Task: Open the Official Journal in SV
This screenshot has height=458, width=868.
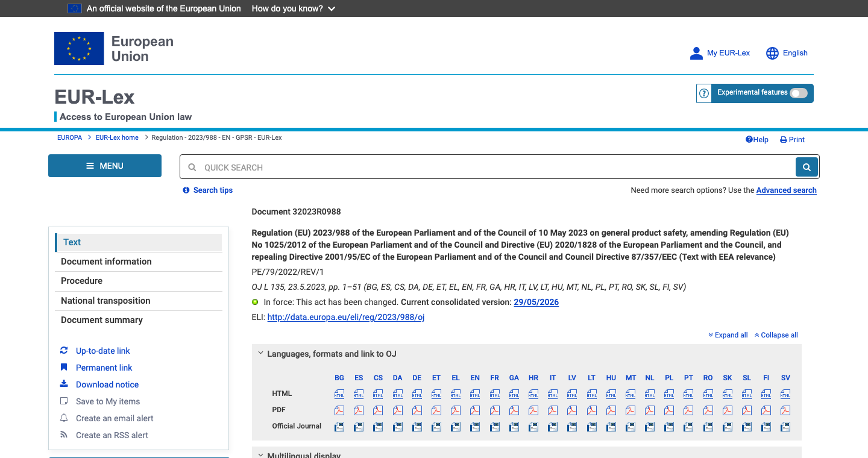Action: 785,427
